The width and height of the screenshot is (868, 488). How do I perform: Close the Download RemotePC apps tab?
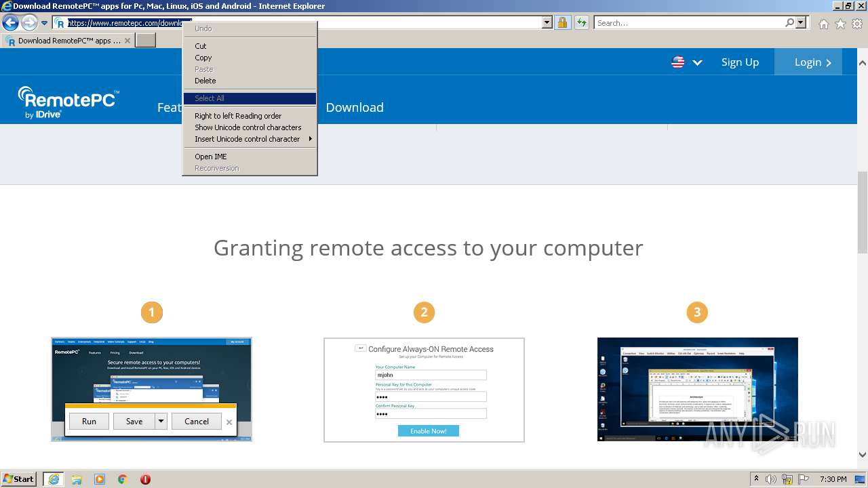click(127, 41)
